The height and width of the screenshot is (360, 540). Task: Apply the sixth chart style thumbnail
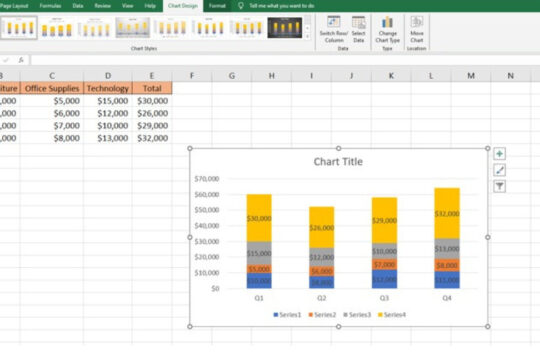click(209, 28)
